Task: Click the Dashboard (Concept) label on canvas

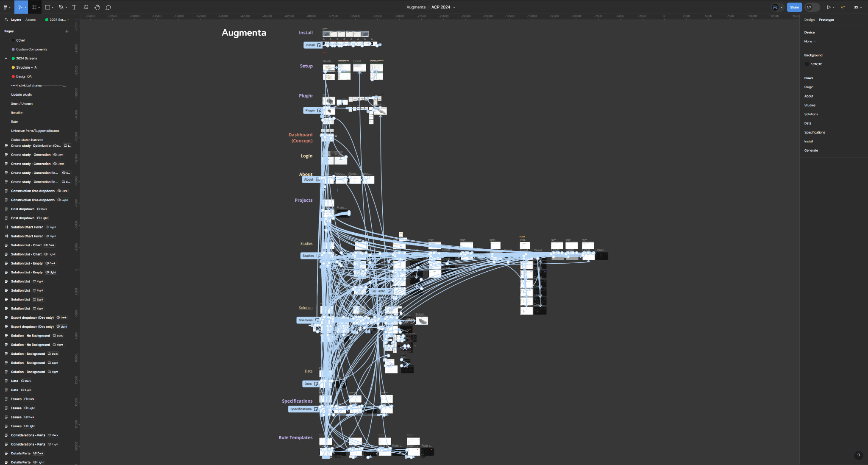Action: 300,138
